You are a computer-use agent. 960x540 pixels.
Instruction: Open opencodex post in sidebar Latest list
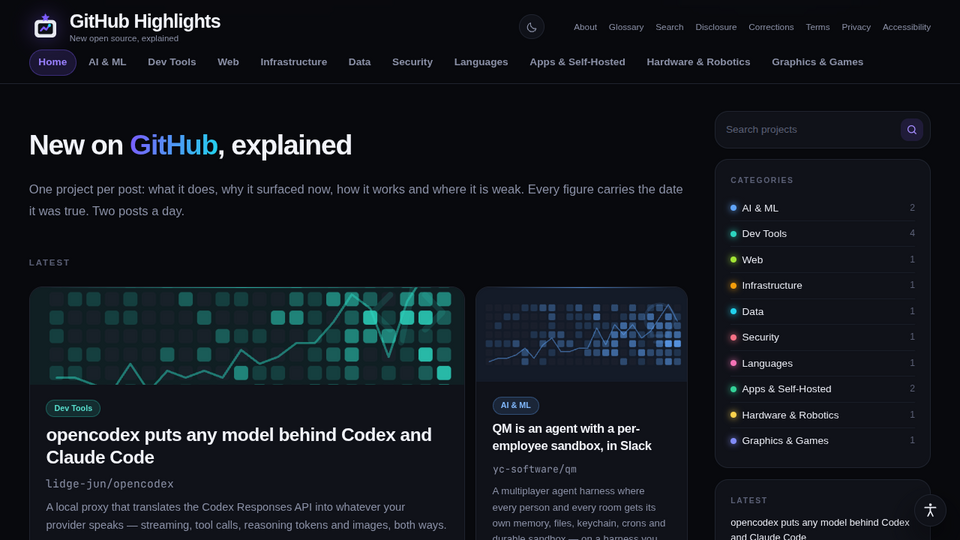point(820,529)
